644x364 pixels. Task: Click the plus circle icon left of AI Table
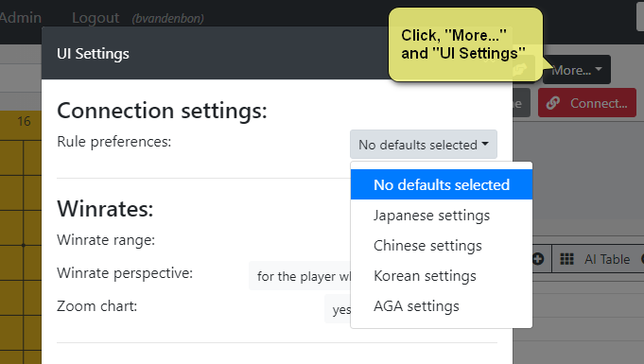tap(538, 259)
